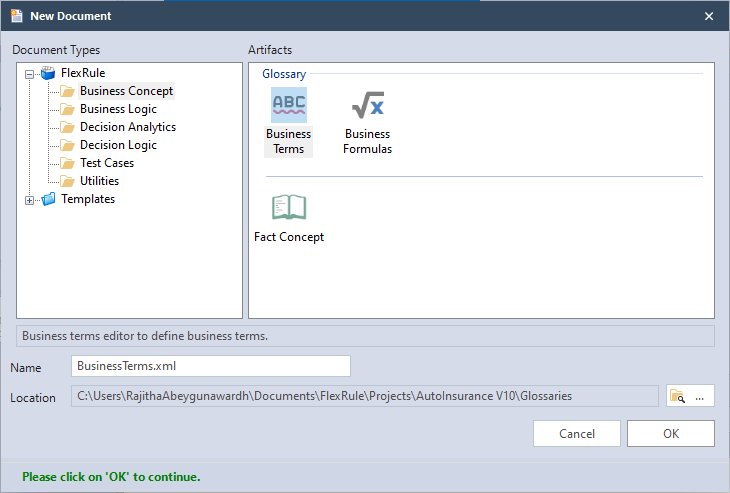Click the Glossary group header
The height and width of the screenshot is (493, 730).
coord(284,74)
